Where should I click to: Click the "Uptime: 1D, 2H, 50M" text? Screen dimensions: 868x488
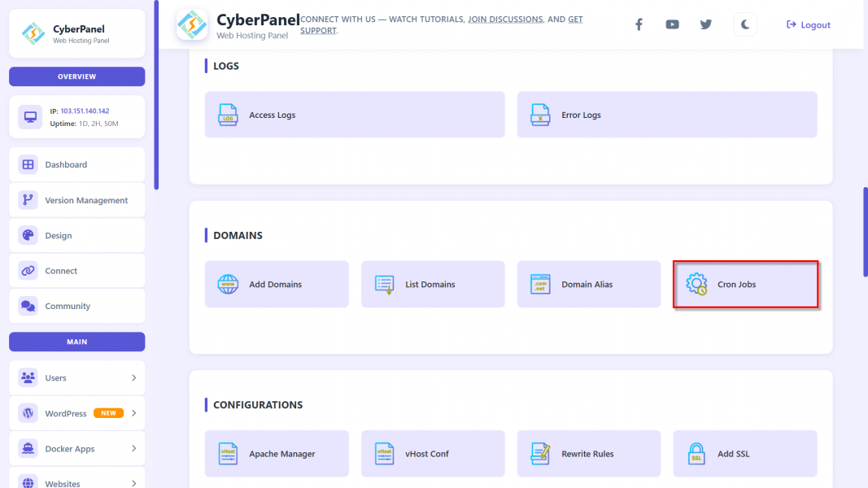(x=84, y=124)
